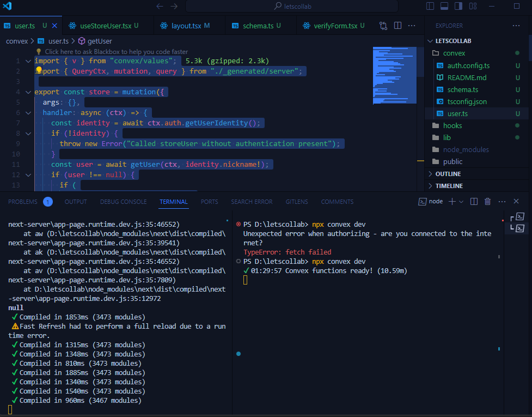The width and height of the screenshot is (532, 417).
Task: Open auth.config.ts in explorer
Action: (x=476, y=65)
